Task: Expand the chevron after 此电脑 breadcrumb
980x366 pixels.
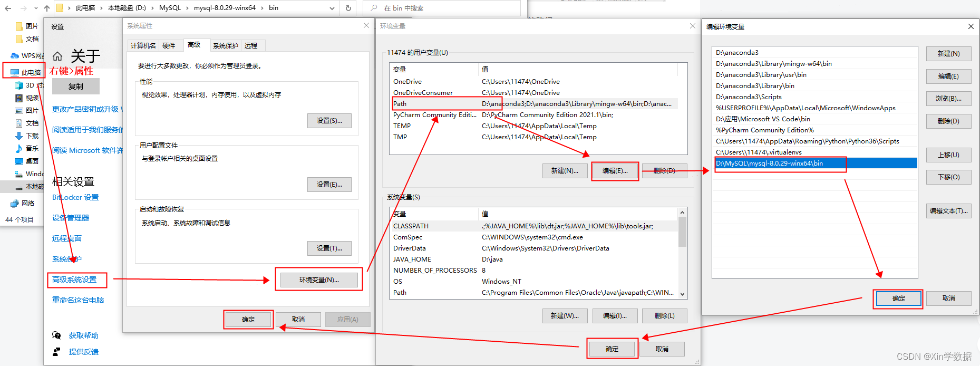Action: [x=100, y=8]
